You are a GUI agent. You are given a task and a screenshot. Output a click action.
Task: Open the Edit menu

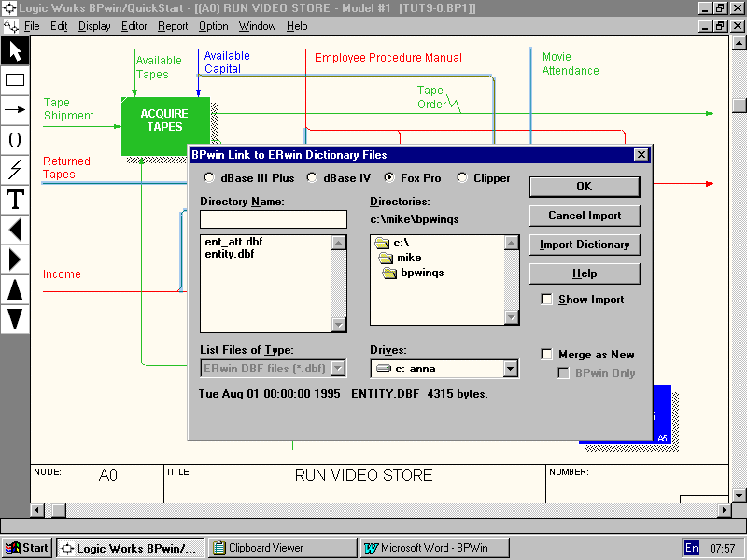(x=59, y=26)
